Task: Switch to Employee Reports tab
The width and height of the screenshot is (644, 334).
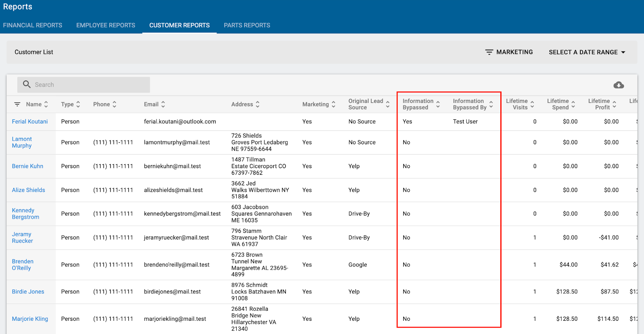Action: tap(106, 25)
